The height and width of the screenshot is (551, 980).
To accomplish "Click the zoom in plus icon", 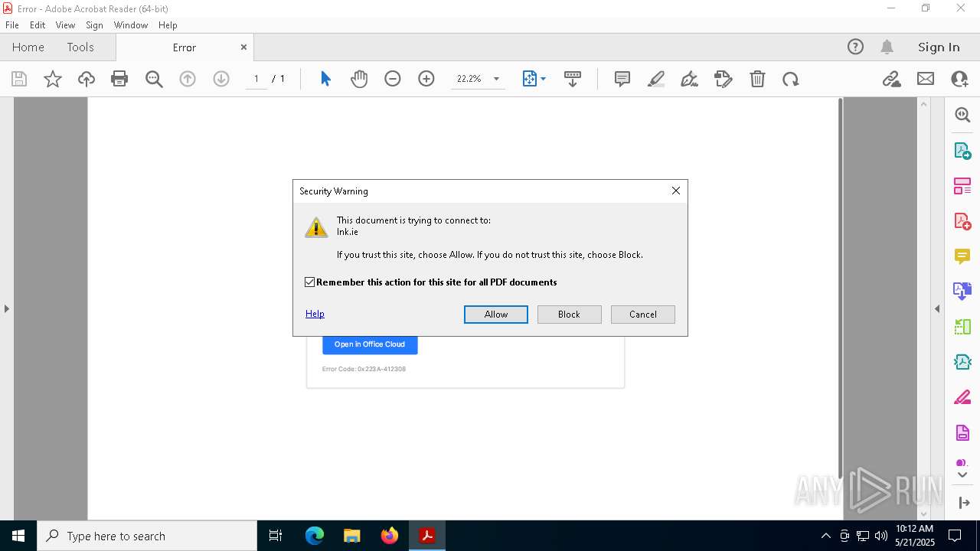I will tap(426, 79).
